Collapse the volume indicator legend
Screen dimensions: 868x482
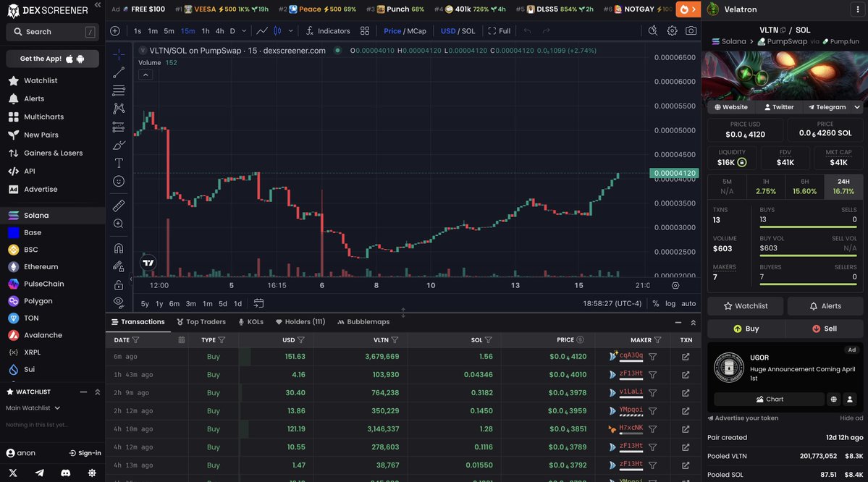[146, 75]
